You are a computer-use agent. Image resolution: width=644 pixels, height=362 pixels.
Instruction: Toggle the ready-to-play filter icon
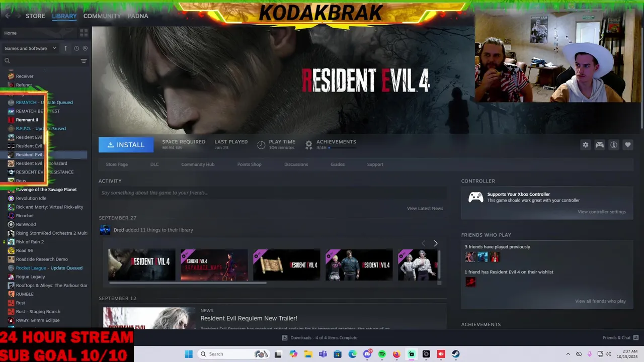pos(85,48)
